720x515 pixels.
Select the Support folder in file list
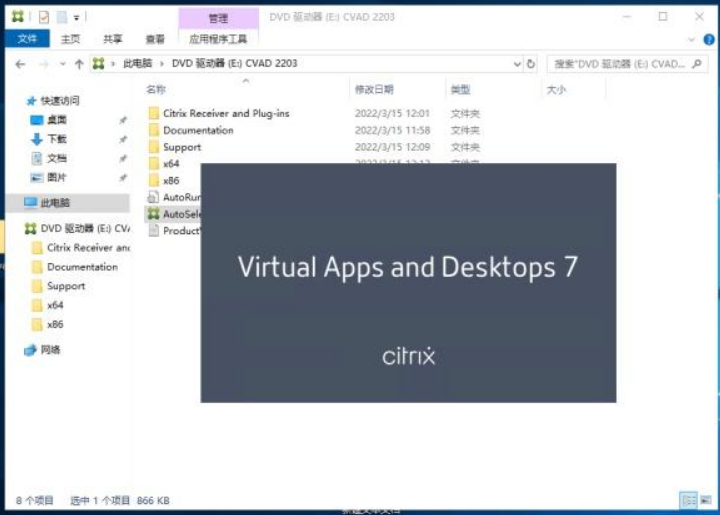click(174, 147)
